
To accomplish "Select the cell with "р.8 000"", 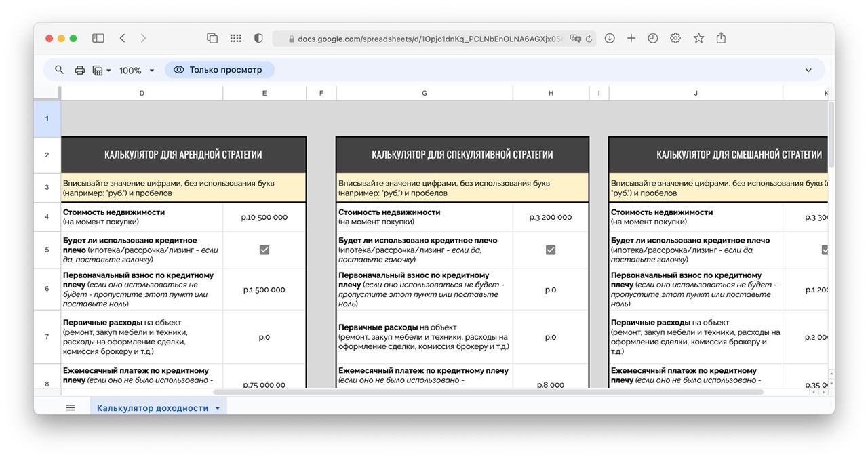I will pos(551,376).
